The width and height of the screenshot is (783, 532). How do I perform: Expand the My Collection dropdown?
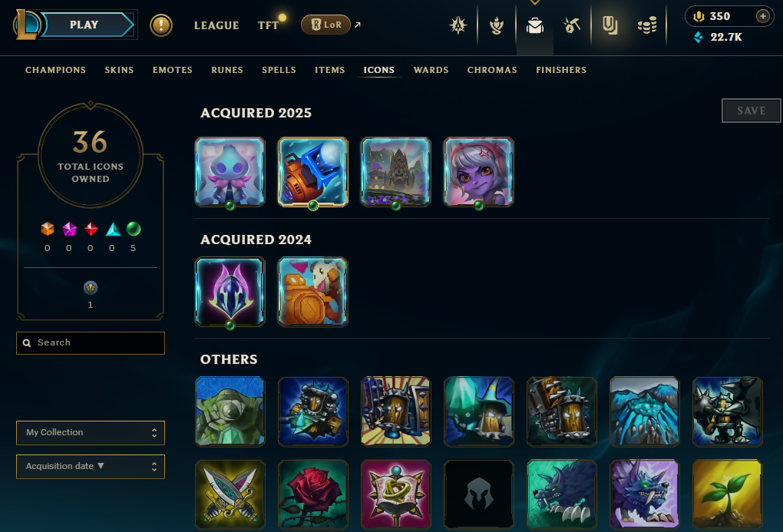[x=91, y=433]
